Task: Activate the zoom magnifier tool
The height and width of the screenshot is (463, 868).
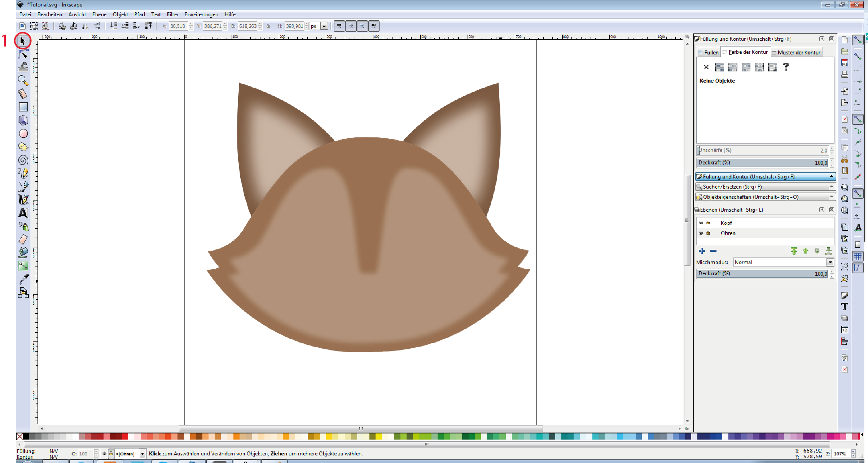Action: 23,80
